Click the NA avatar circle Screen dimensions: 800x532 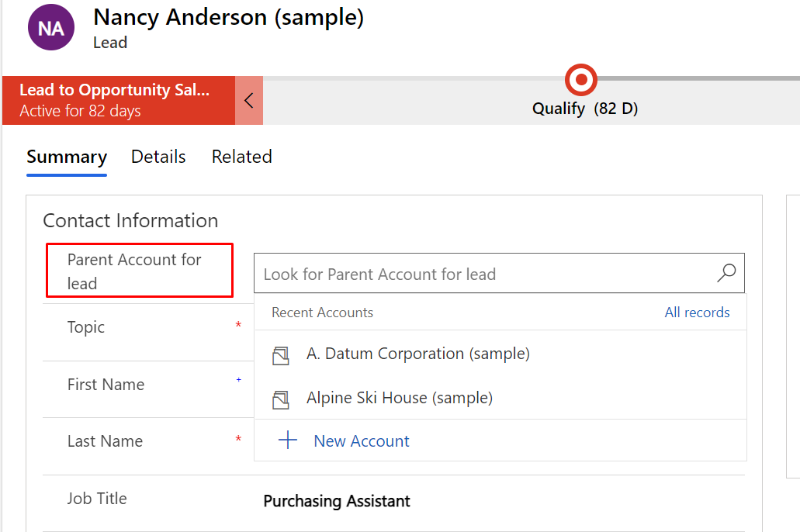pos(51,29)
